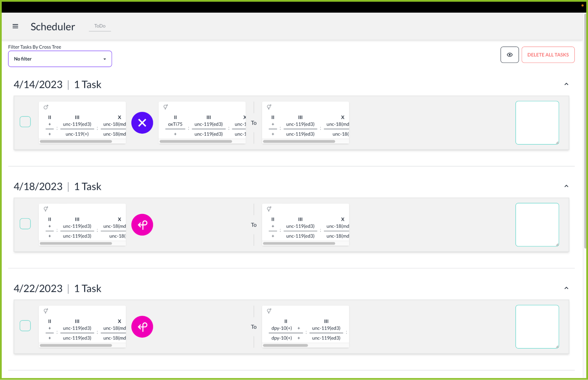Open the Filter Tasks By Cross Tree dropdown
The image size is (588, 380).
click(60, 59)
